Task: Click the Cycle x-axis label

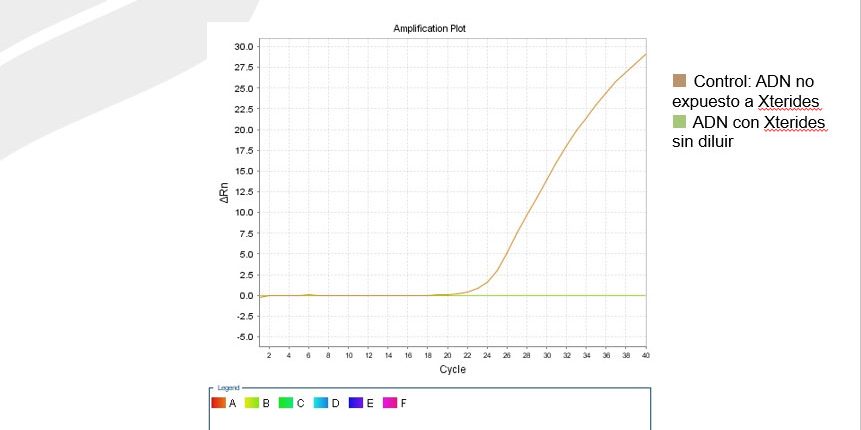Action: pyautogui.click(x=452, y=370)
